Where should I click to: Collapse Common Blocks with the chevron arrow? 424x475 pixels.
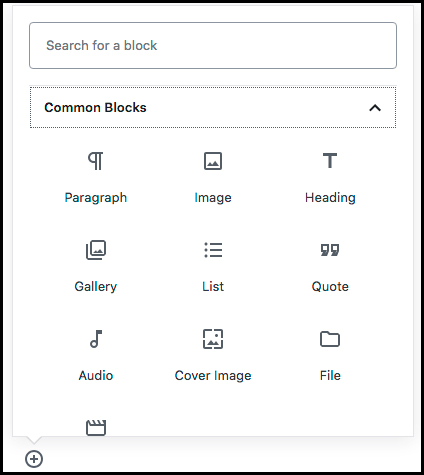(375, 108)
